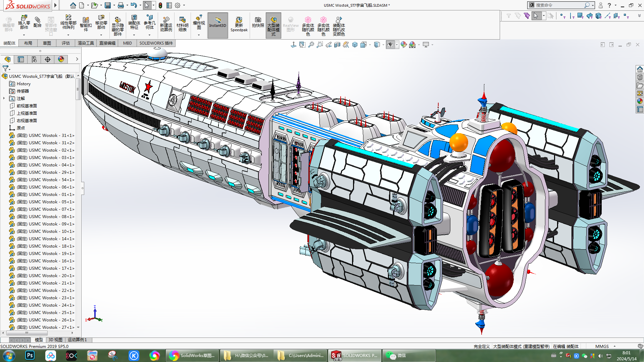Click the Save disk icon

pyautogui.click(x=108, y=5)
